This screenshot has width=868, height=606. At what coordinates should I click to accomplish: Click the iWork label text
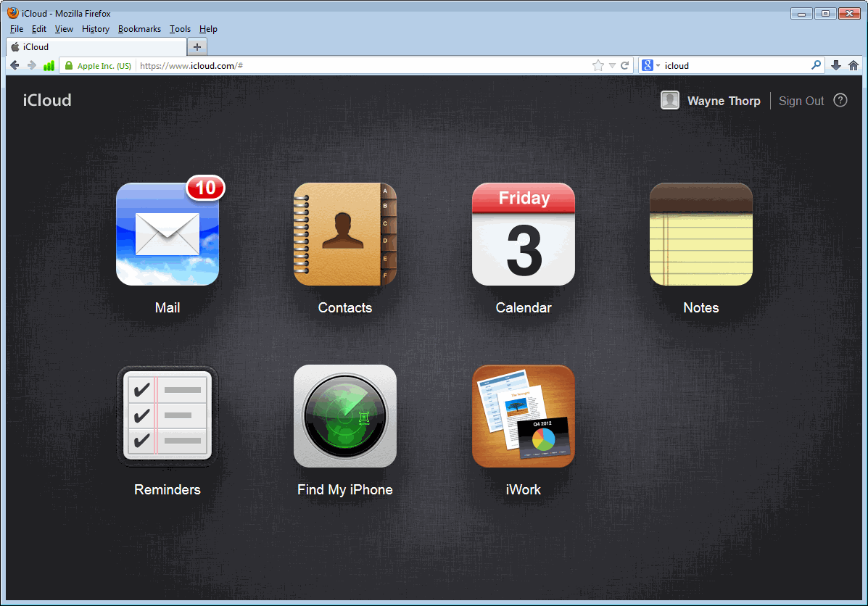(x=523, y=490)
